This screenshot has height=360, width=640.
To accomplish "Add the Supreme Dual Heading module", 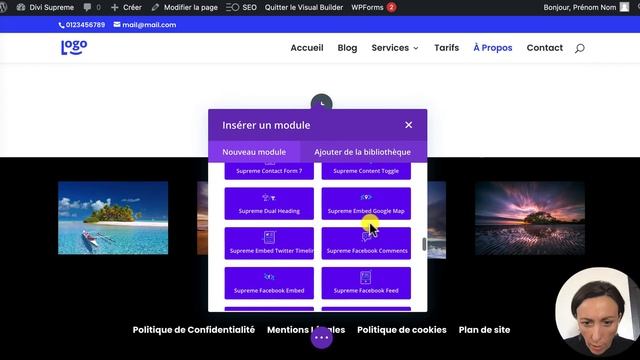I will click(269, 204).
